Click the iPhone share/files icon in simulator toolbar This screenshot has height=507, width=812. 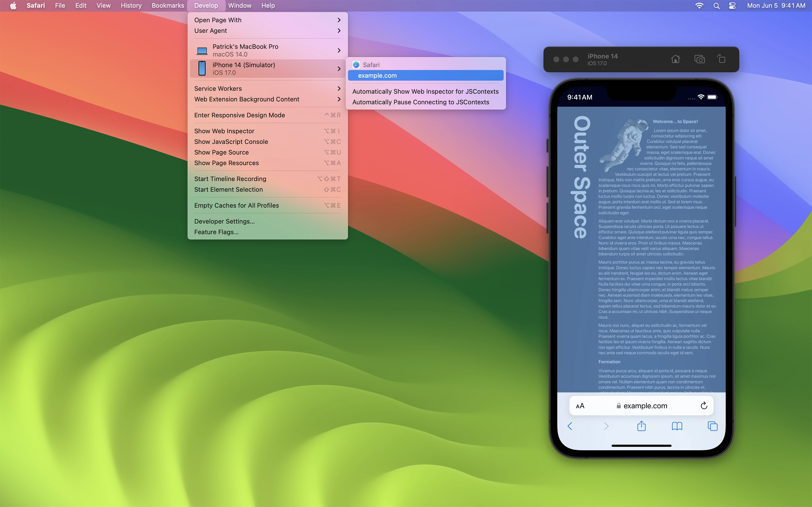[x=721, y=59]
